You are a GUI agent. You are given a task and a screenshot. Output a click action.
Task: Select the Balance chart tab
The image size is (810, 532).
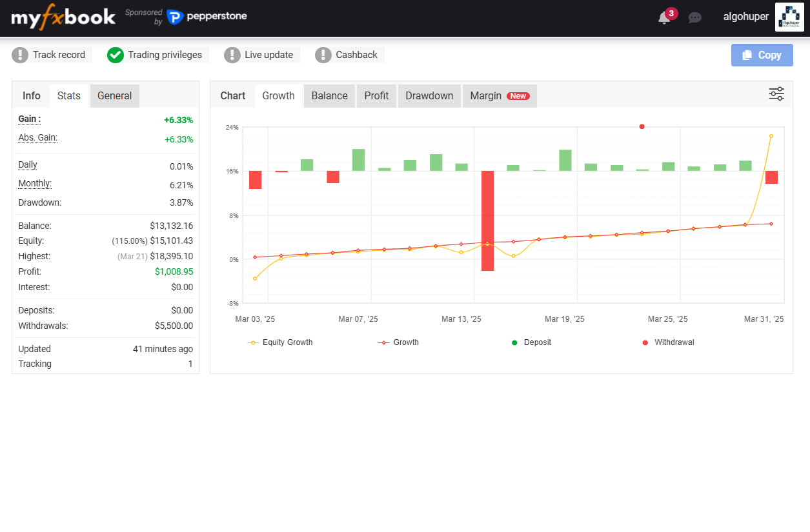coord(330,95)
